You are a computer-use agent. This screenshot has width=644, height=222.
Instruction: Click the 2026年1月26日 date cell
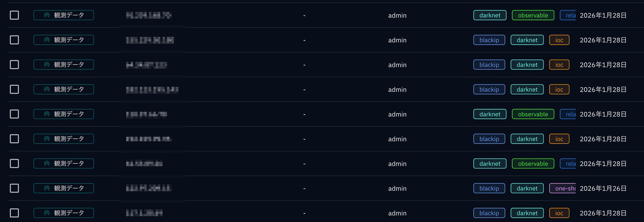603,188
